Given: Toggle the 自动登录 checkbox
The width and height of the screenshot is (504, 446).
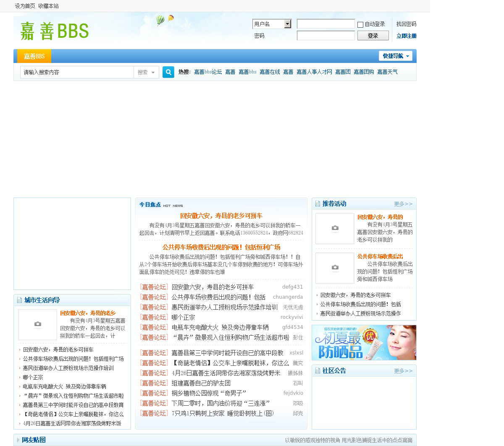Looking at the screenshot, I should click(x=360, y=25).
